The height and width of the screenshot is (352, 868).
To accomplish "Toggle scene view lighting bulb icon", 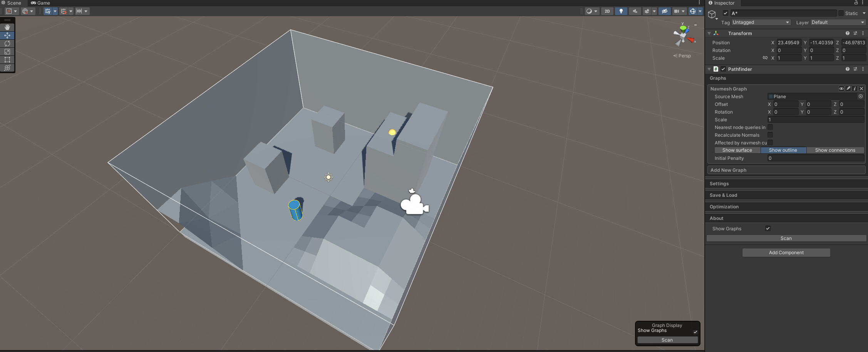I will pos(621,11).
